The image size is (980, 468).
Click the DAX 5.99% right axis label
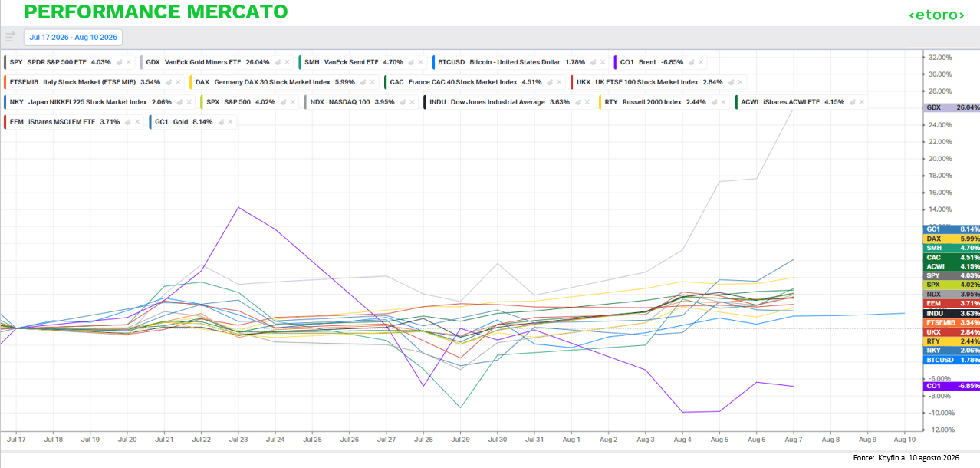coord(952,239)
